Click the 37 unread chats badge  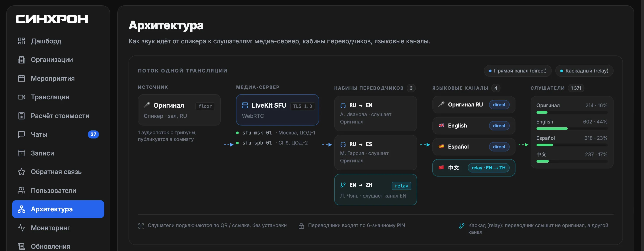tap(93, 134)
